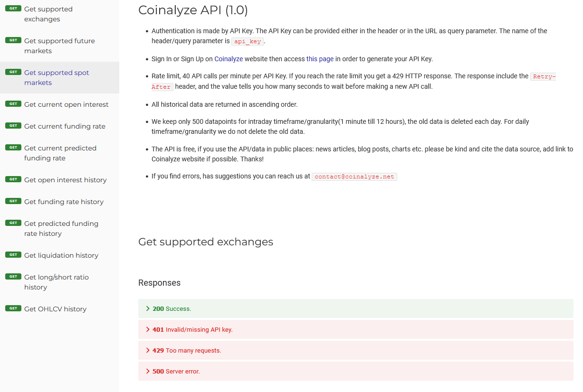Image resolution: width=583 pixels, height=392 pixels.
Task: Open Get supported exchanges in sidebar
Action: (x=59, y=14)
